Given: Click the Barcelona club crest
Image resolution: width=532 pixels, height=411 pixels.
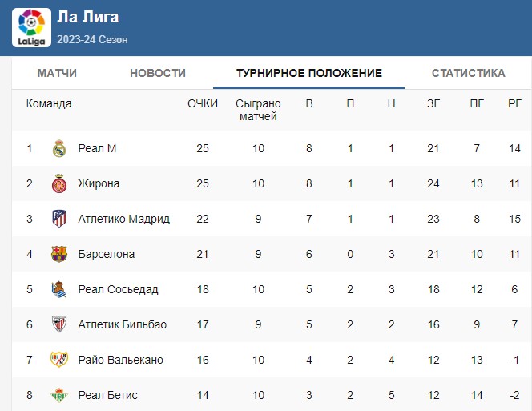Looking at the screenshot, I should [59, 254].
